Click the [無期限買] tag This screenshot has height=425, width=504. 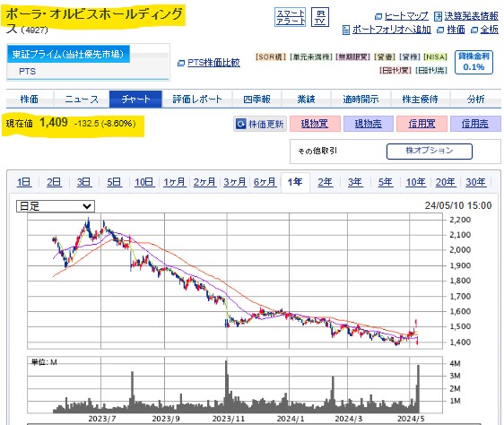[x=353, y=56]
